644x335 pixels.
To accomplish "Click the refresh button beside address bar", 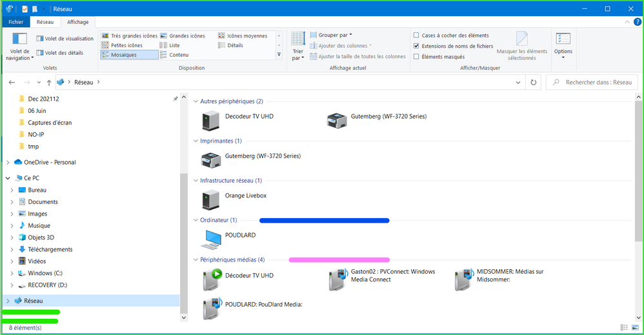I will [x=533, y=83].
